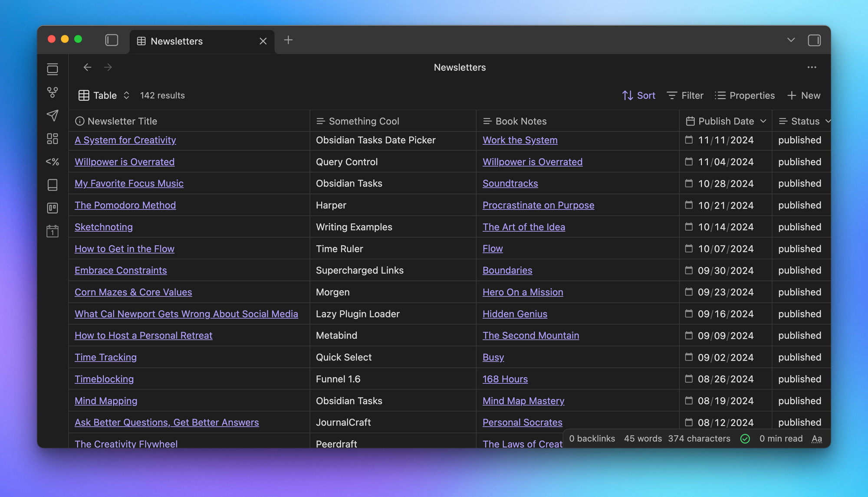Click the top files icon in left ribbon
This screenshot has height=497, width=868.
click(53, 69)
